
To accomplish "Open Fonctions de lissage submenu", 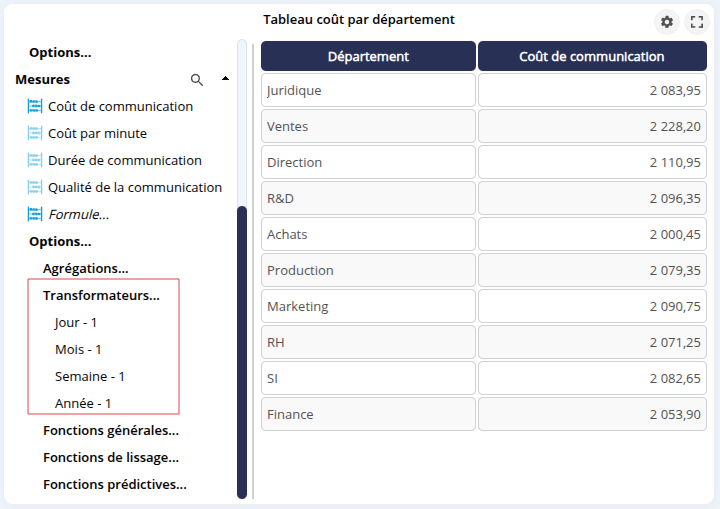I will tap(111, 457).
